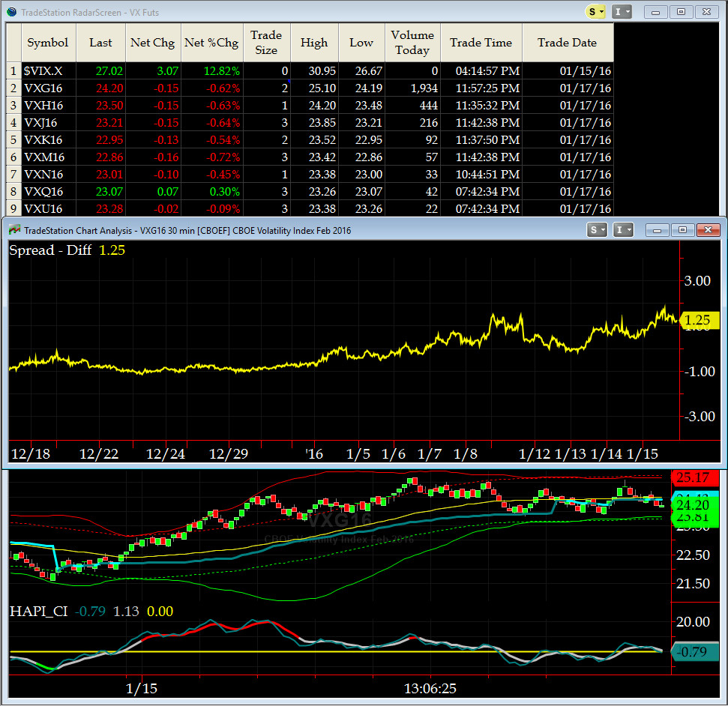
Task: Select the VXJ16 symbol cell
Action: tap(49, 123)
